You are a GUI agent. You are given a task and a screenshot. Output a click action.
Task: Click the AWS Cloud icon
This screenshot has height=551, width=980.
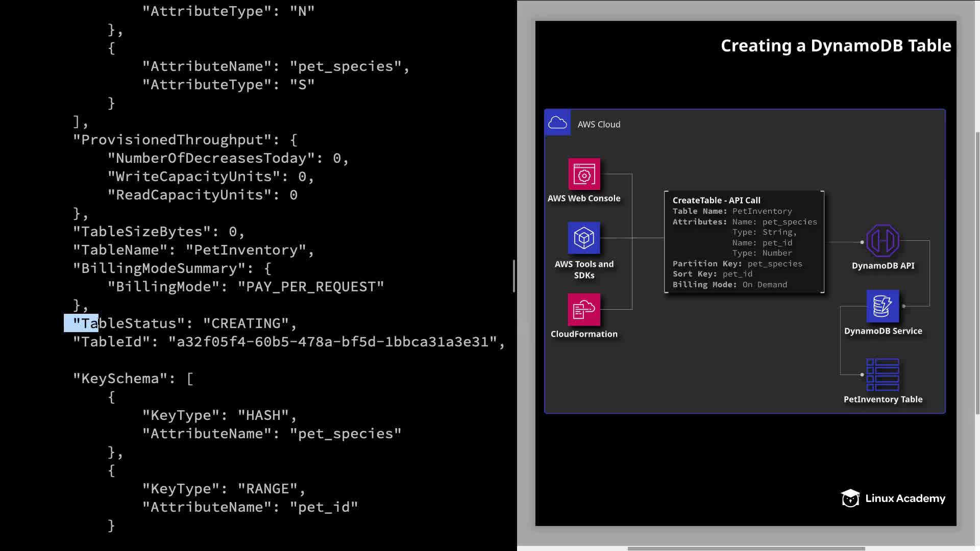coord(557,123)
